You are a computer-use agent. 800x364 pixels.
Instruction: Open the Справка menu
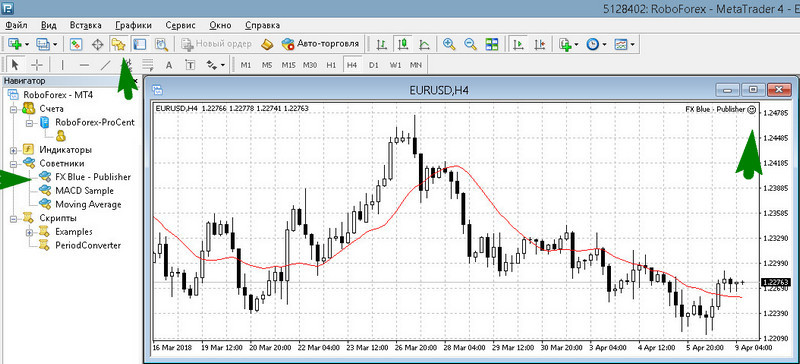(262, 25)
